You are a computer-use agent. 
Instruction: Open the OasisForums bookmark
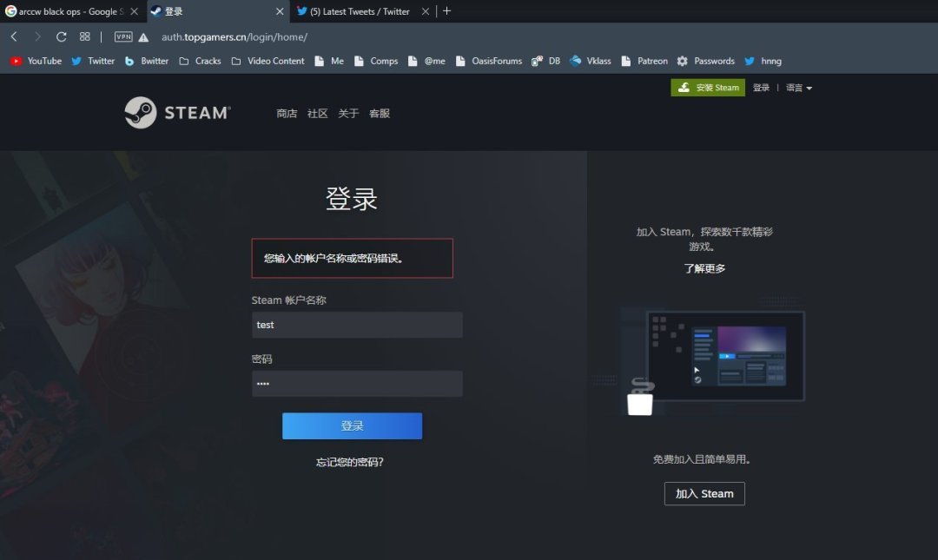[488, 61]
